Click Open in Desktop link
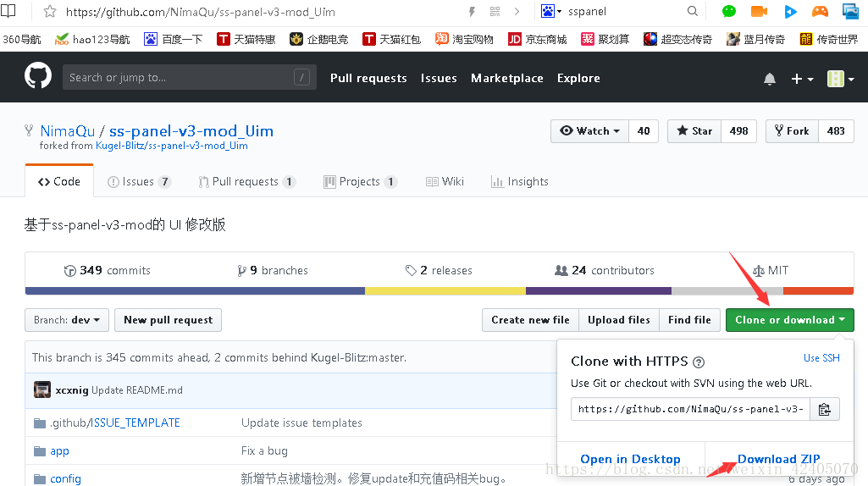This screenshot has height=486, width=868. (631, 459)
